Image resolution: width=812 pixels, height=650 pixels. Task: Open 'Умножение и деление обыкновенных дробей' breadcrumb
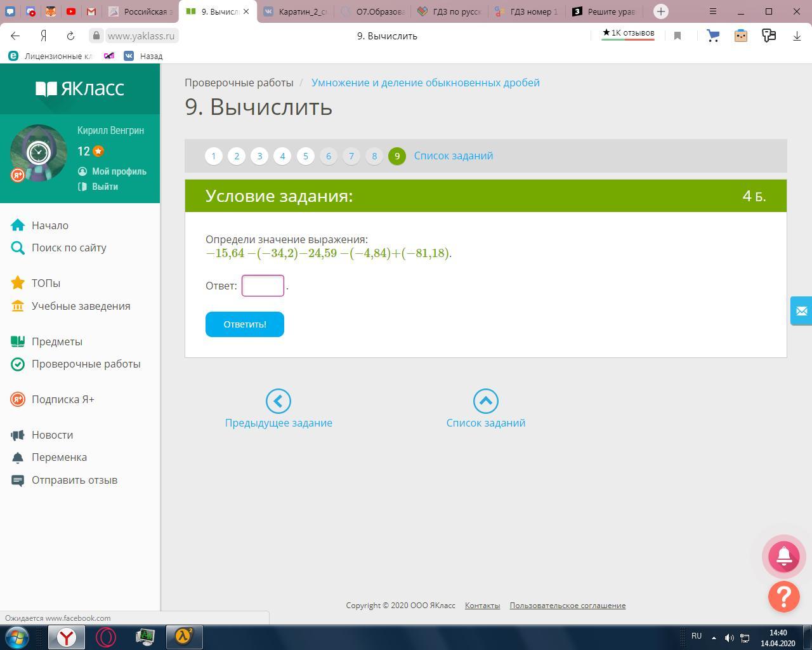pos(426,83)
